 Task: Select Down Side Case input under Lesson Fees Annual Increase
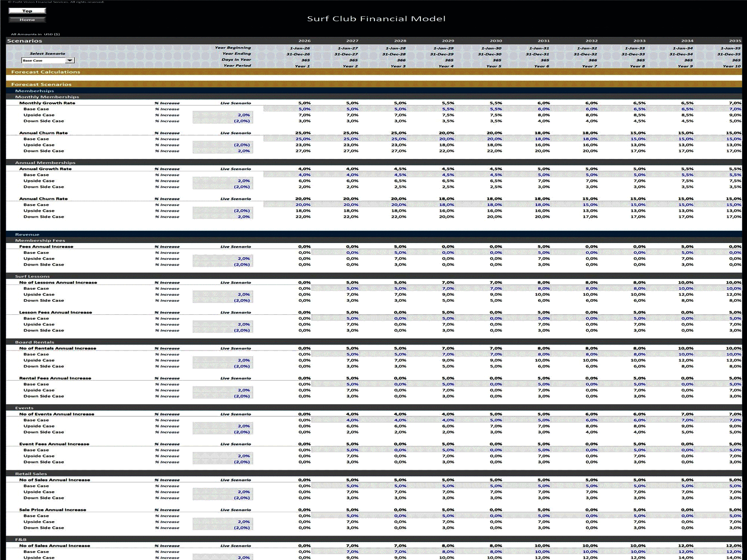[x=223, y=331]
